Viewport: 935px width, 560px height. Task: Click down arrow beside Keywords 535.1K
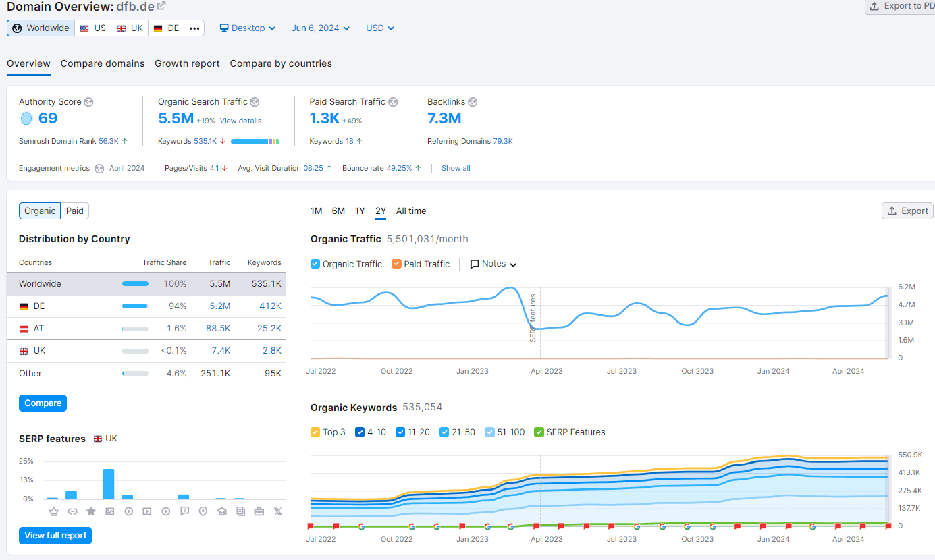tap(223, 142)
